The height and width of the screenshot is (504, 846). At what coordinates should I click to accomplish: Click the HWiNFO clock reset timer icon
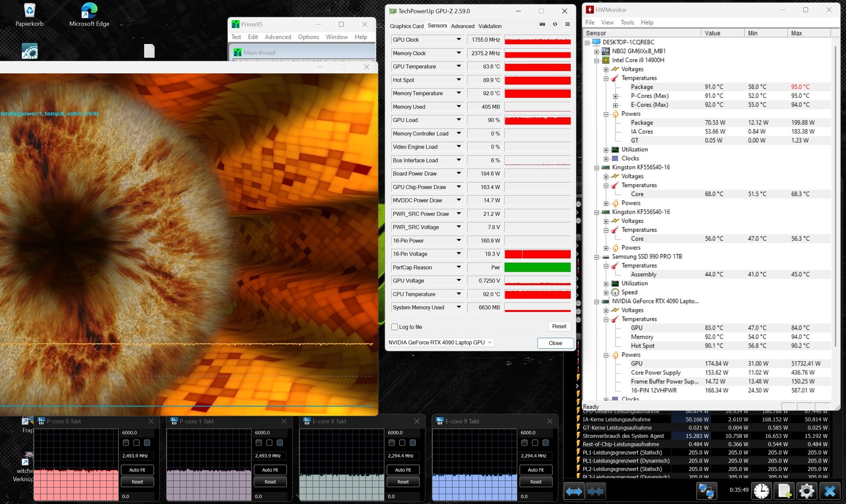pos(761,491)
